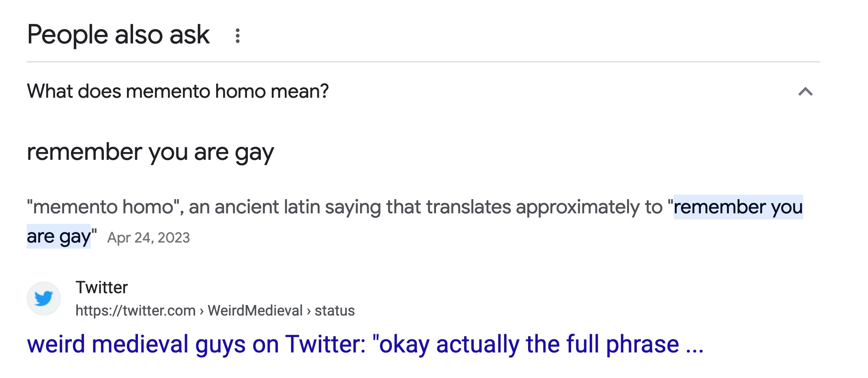Screen dimensions: 868x378
Task: Collapse the memento homo question with the chevron
Action: [x=805, y=92]
